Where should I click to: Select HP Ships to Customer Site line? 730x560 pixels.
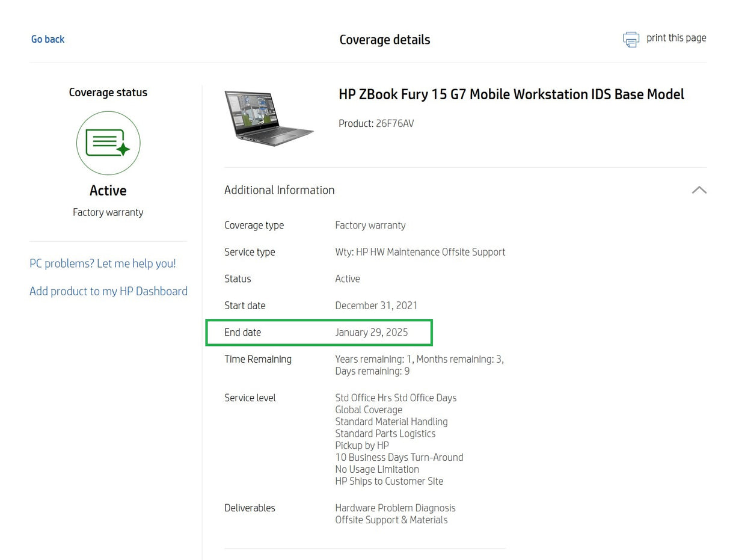click(x=389, y=481)
